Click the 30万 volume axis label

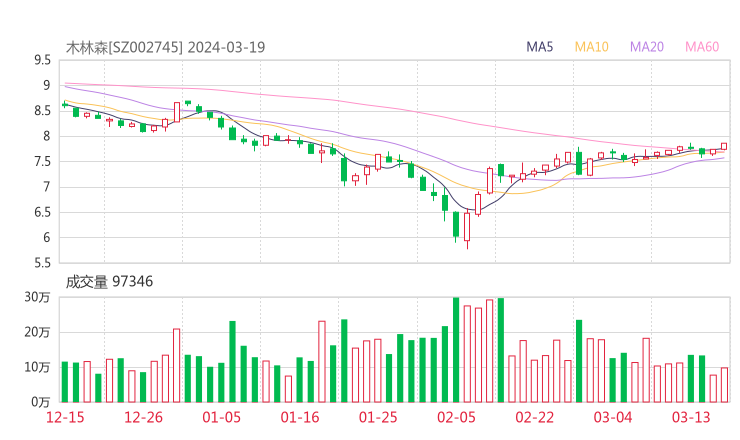tap(37, 297)
